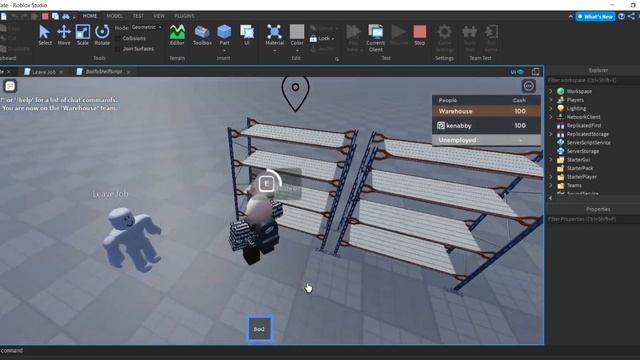Click the E proximity prompt on shelf

(267, 184)
